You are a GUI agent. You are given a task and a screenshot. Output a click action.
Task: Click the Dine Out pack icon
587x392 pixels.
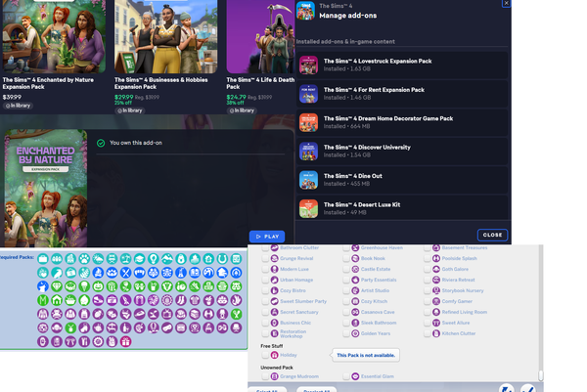(x=308, y=180)
